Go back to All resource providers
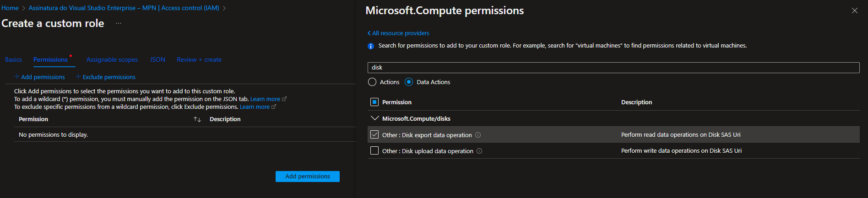The width and height of the screenshot is (868, 198). pos(398,33)
